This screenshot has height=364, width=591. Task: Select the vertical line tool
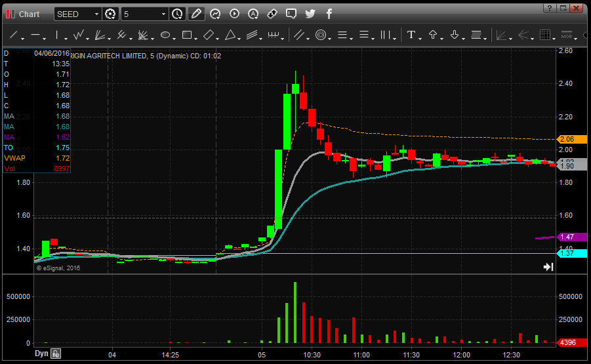point(56,35)
